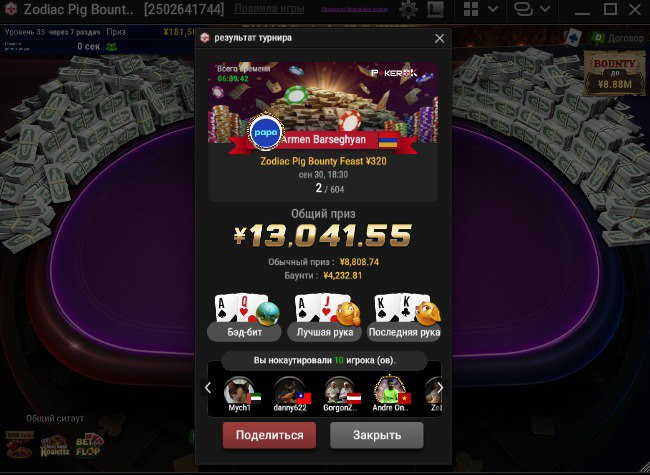Click danny622 player avatar

click(290, 390)
